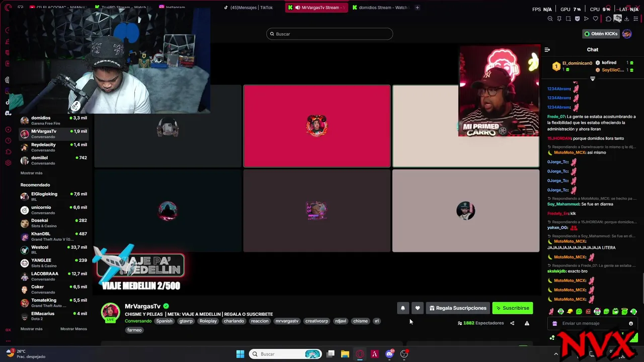Open the Roleplay tag
644x362 pixels.
click(208, 321)
